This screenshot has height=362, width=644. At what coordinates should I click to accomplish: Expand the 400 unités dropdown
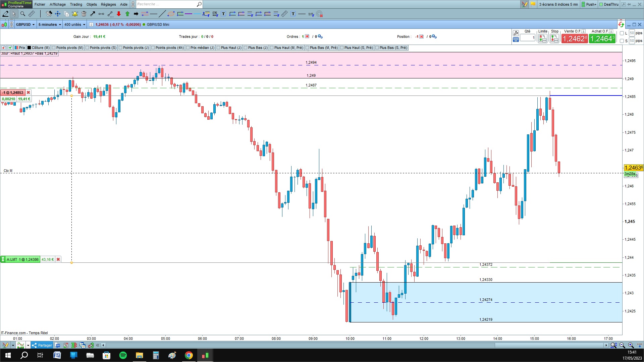[75, 24]
